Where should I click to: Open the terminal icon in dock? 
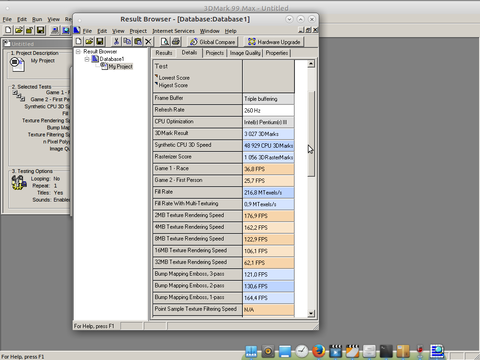pos(386,351)
